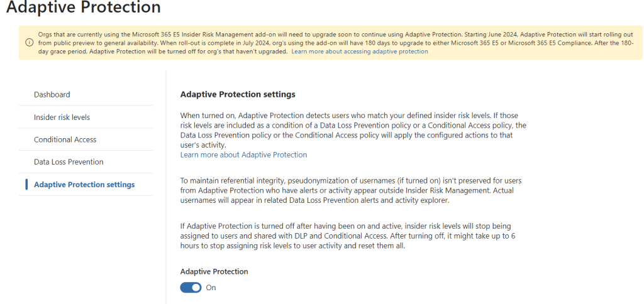
Task: Click the 'Adaptive Protection' label above the toggle
Action: tap(214, 271)
